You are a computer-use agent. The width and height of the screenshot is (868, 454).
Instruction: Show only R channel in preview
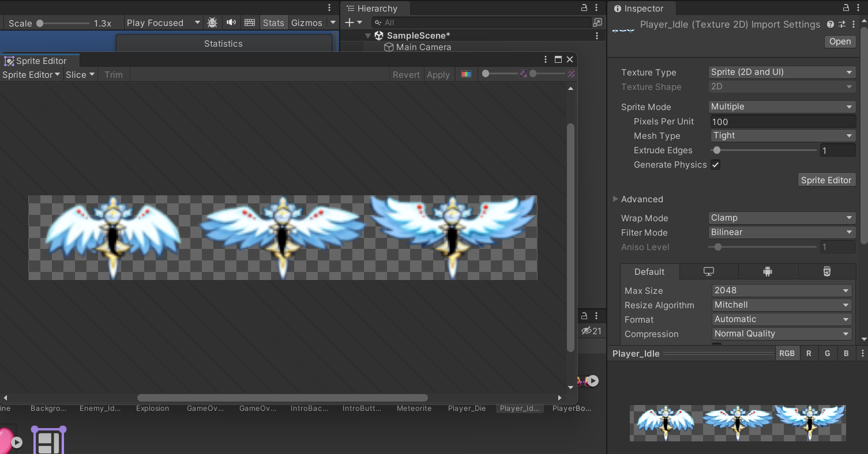pos(809,353)
